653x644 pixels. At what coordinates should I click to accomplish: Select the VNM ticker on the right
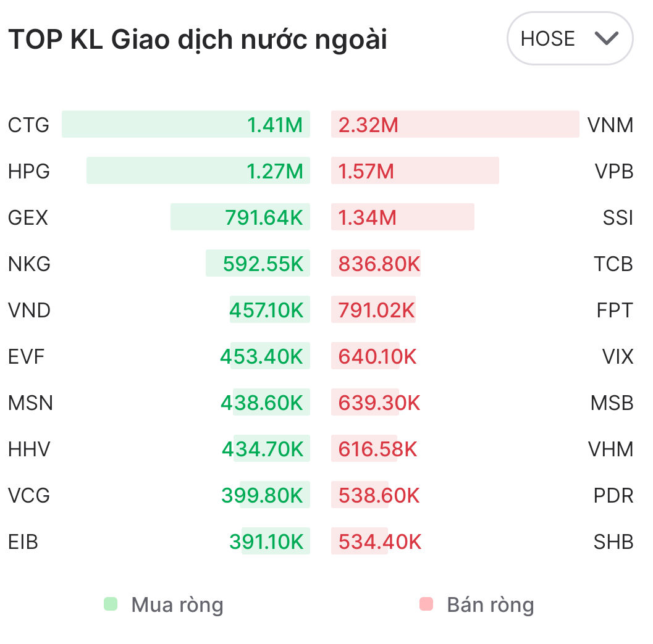(610, 125)
